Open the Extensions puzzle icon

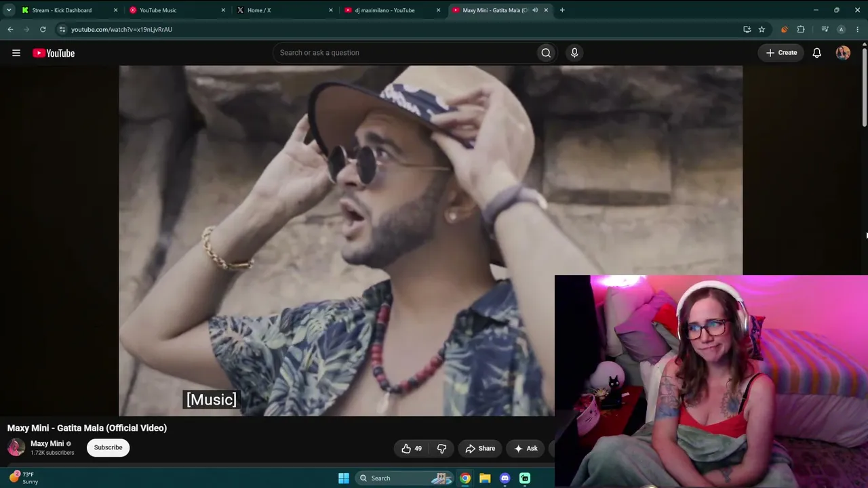[x=801, y=29]
